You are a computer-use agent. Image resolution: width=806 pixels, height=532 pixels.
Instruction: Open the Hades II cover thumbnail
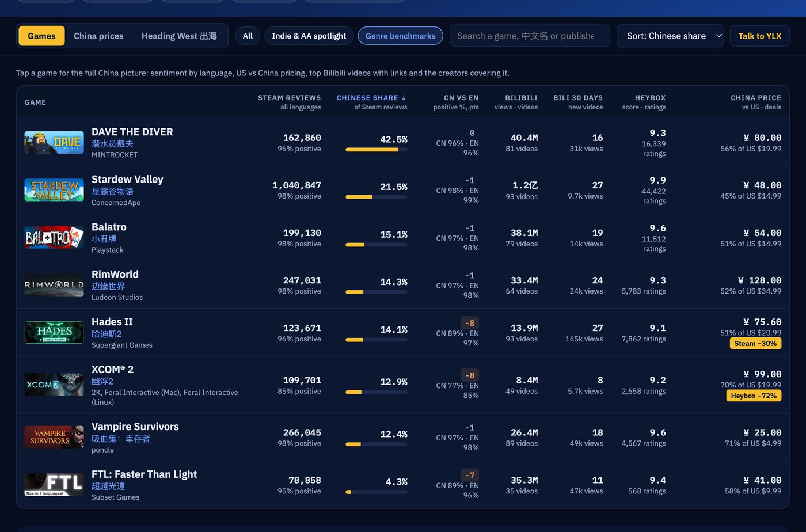pos(54,333)
